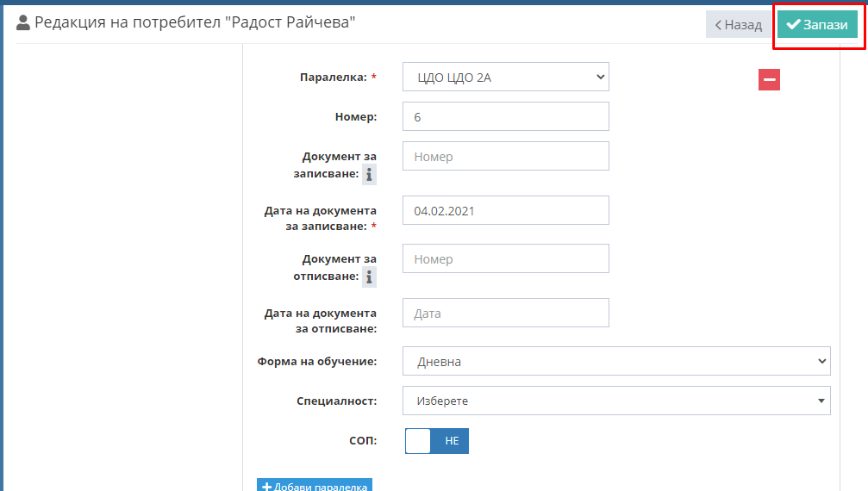The image size is (868, 491).
Task: Click the plus icon on Добави паралелка
Action: click(x=267, y=487)
